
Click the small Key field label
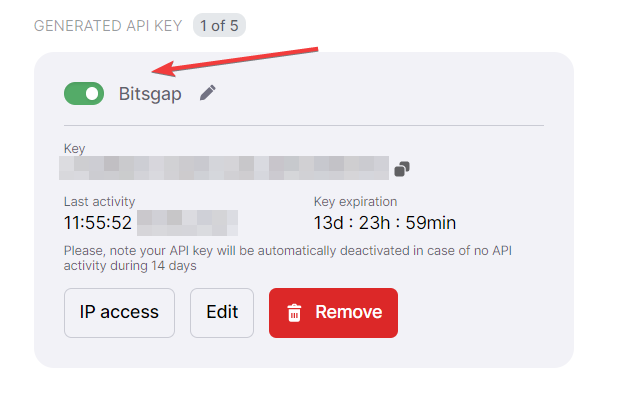pyautogui.click(x=75, y=148)
